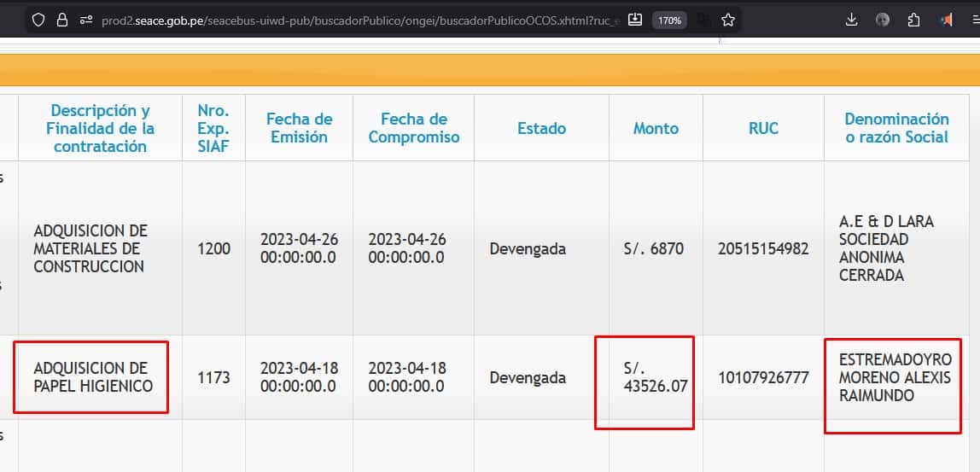Click the seace.gob.pe URL address field
Screen dimensions: 980x472
pyautogui.click(x=359, y=20)
